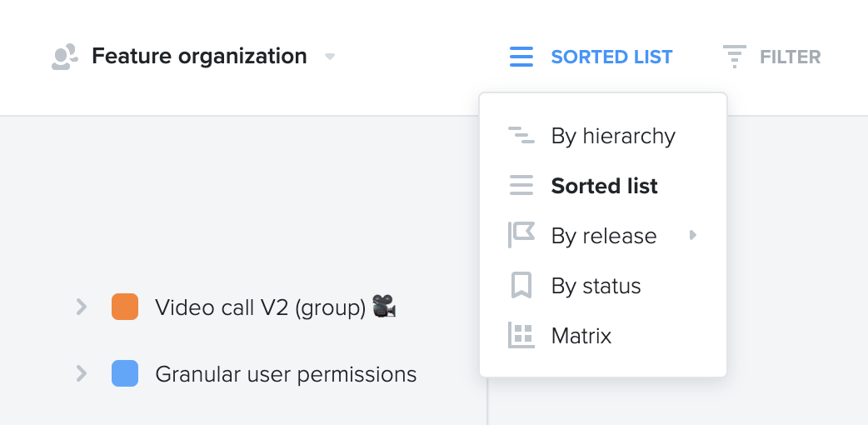Click the FILTER button label

pyautogui.click(x=790, y=57)
